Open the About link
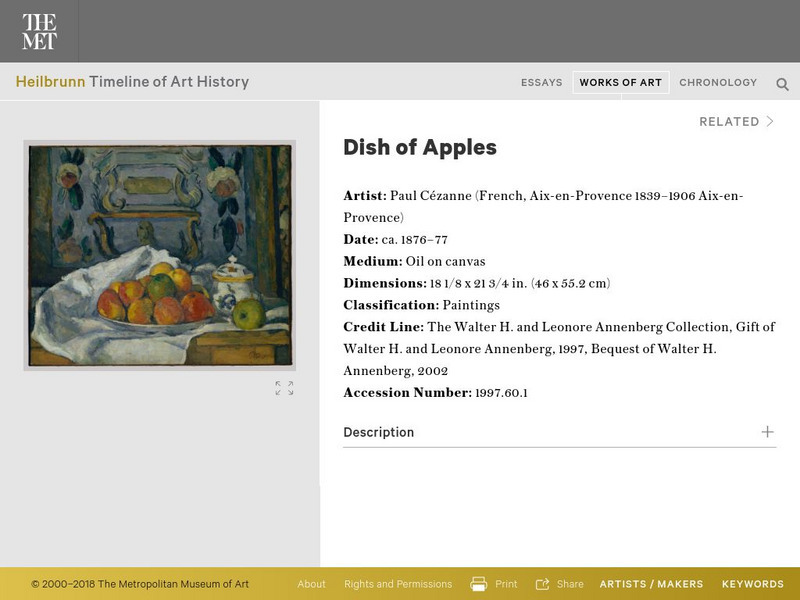This screenshot has width=800, height=600. [311, 584]
